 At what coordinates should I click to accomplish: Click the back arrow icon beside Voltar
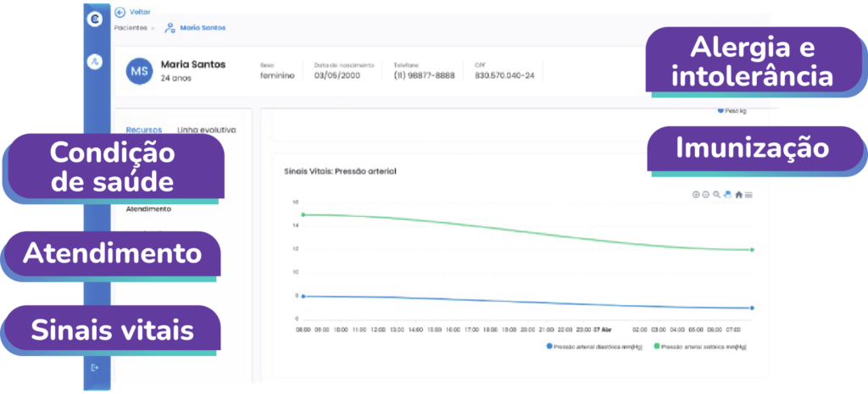(x=120, y=12)
